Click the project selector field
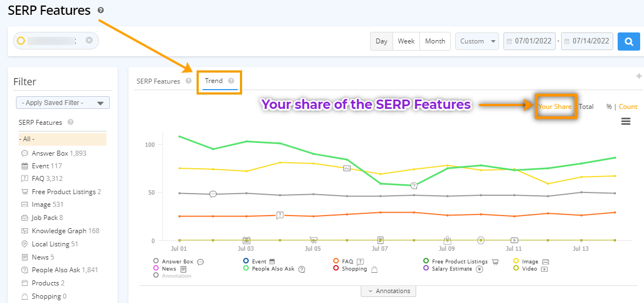 point(56,40)
